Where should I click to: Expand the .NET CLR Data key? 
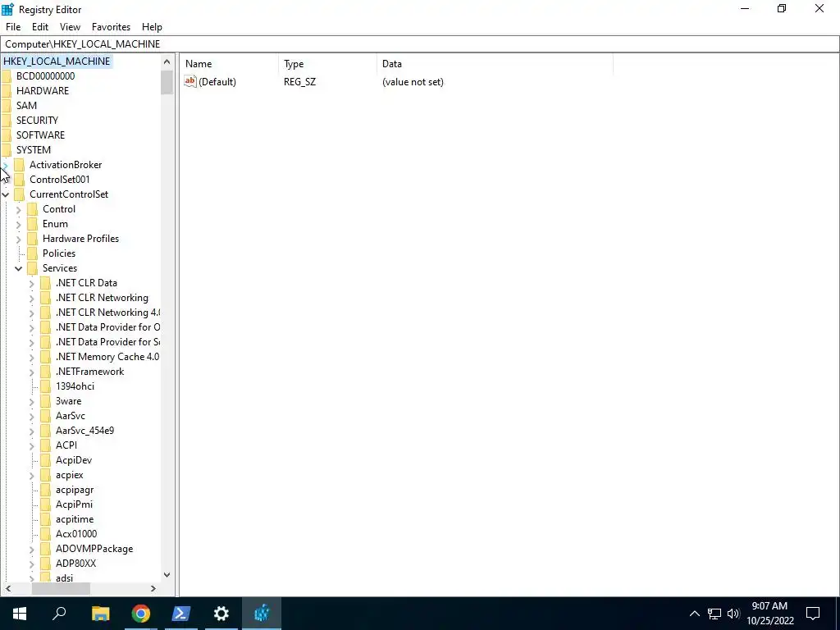coord(32,283)
